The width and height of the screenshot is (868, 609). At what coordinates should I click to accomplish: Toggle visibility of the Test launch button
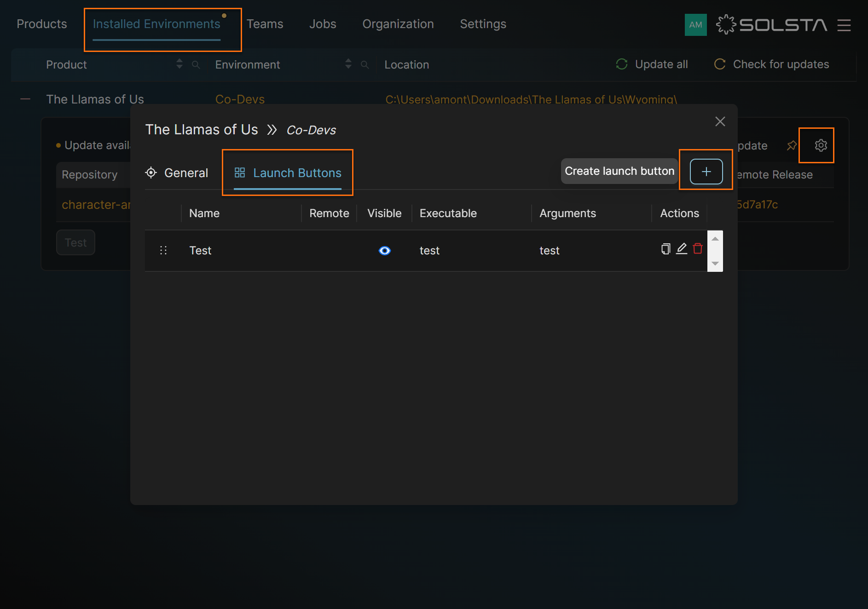click(x=385, y=251)
